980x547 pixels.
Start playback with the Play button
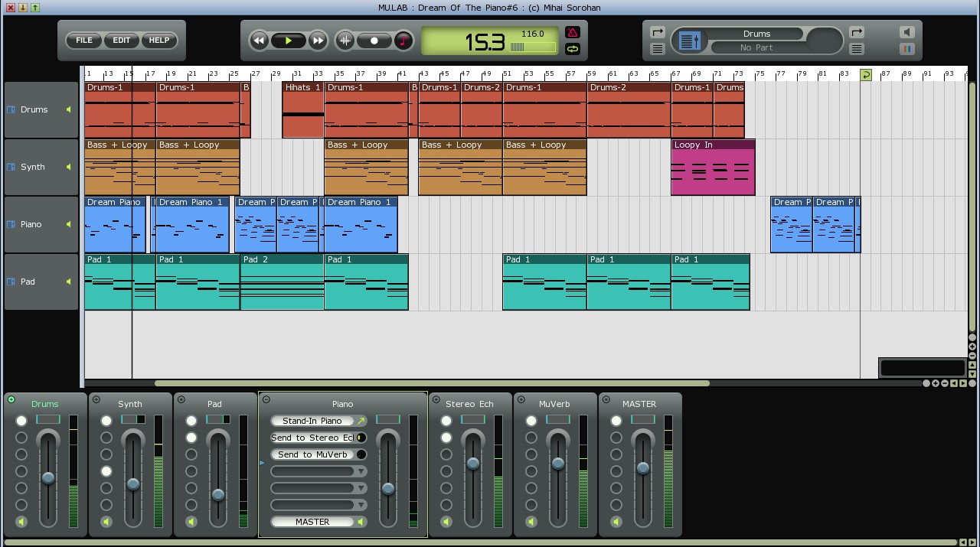(289, 41)
